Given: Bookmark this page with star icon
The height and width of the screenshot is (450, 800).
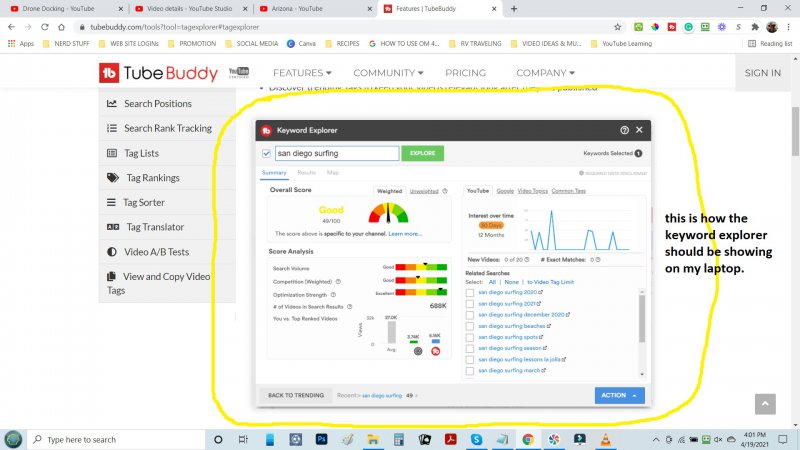Looking at the screenshot, I should [x=618, y=27].
